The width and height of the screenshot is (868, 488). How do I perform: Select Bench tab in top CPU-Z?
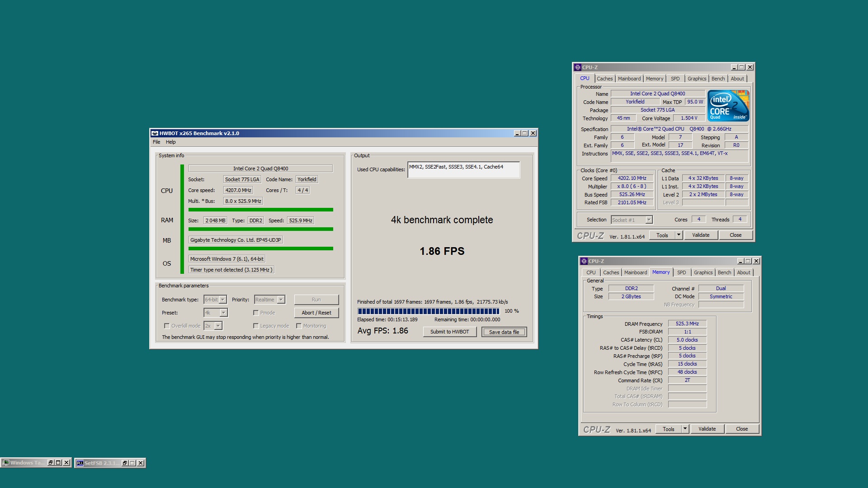click(x=718, y=79)
